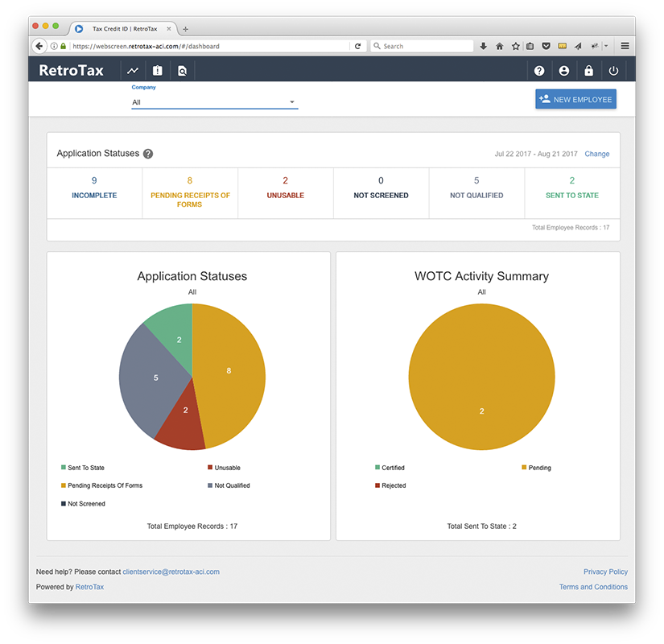Close the Tax Credit ID tab
The height and width of the screenshot is (644, 664).
(169, 29)
